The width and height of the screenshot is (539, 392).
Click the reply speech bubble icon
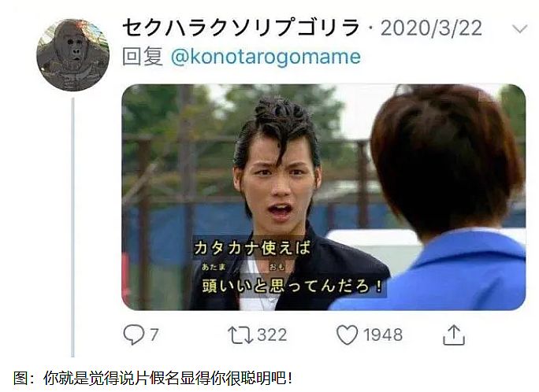point(134,335)
